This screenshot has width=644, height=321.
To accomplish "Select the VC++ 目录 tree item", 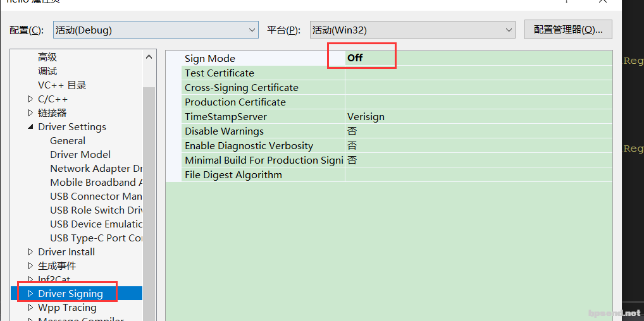I will click(62, 85).
